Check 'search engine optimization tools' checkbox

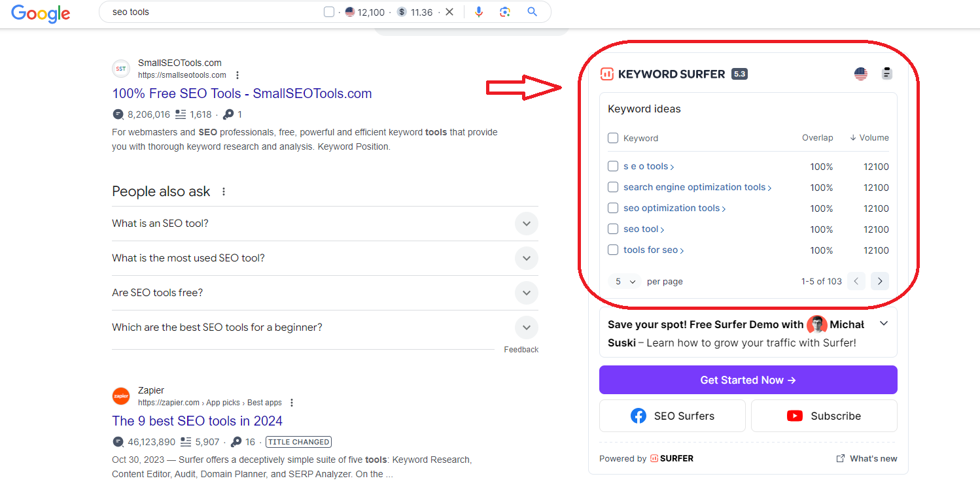(613, 187)
